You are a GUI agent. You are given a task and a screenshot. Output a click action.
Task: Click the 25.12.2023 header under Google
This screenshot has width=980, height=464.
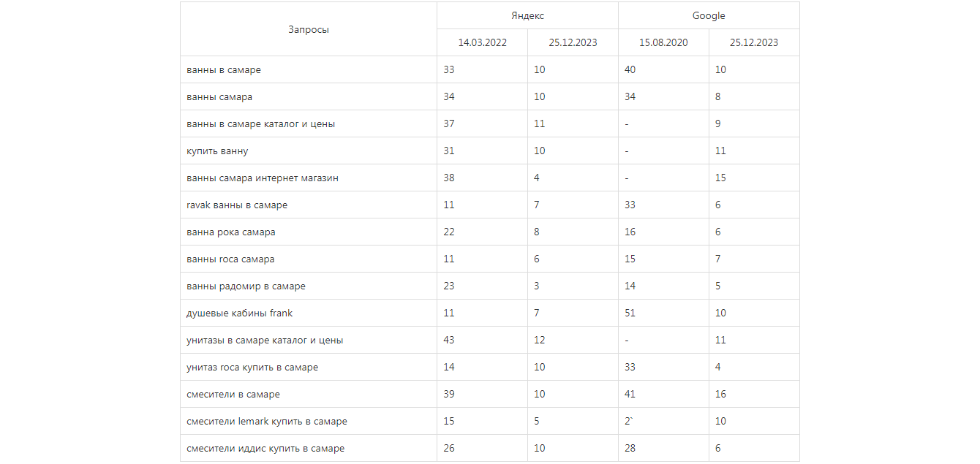coord(753,42)
